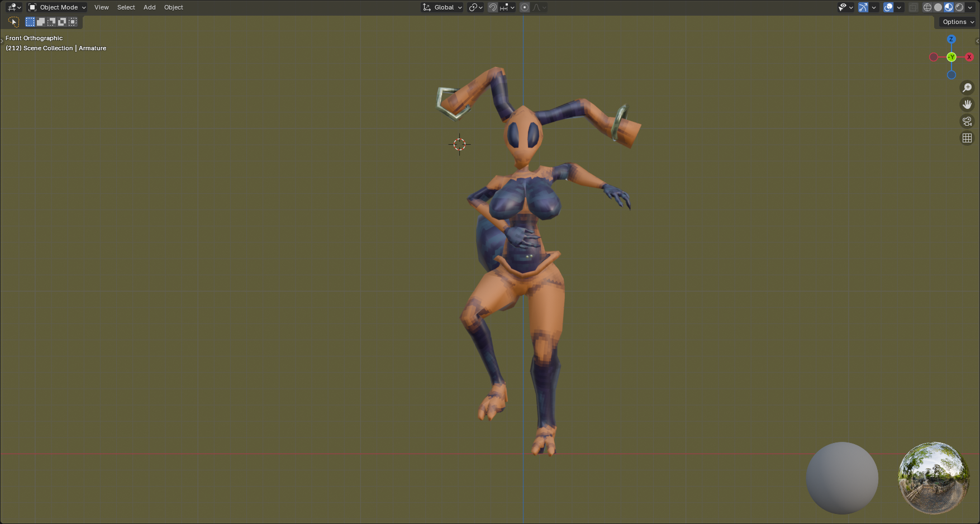This screenshot has width=980, height=524.
Task: Open the overlays options dropdown arrow
Action: 899,7
